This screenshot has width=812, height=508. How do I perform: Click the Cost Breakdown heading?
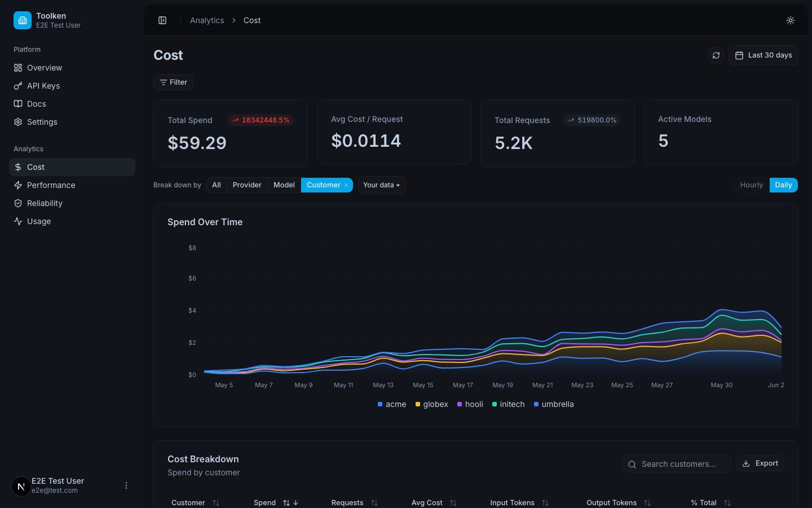click(203, 459)
